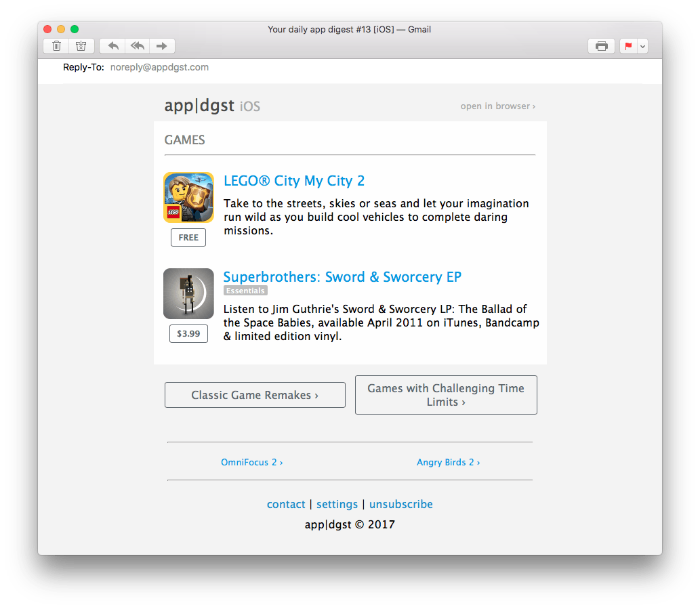Reply to the sender with the reply arrow
The image size is (700, 609).
(113, 46)
